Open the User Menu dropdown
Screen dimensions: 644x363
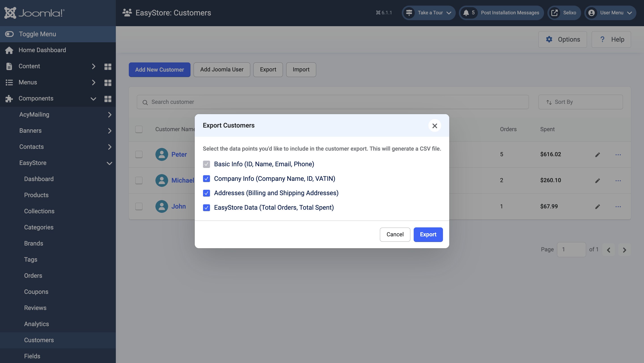click(x=610, y=13)
